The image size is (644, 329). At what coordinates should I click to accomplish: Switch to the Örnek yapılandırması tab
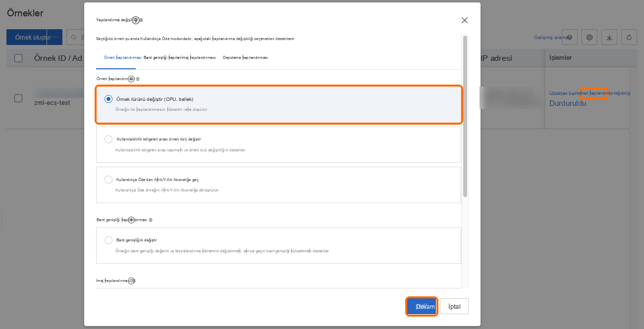[x=123, y=58]
